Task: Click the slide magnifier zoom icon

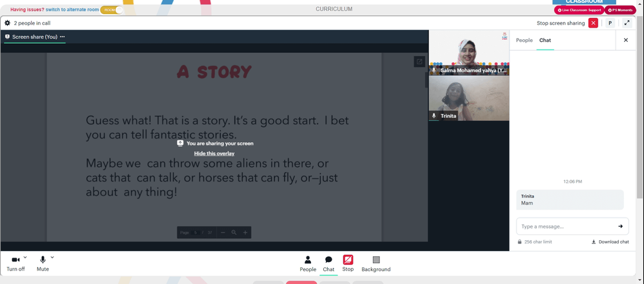Action: click(x=234, y=232)
